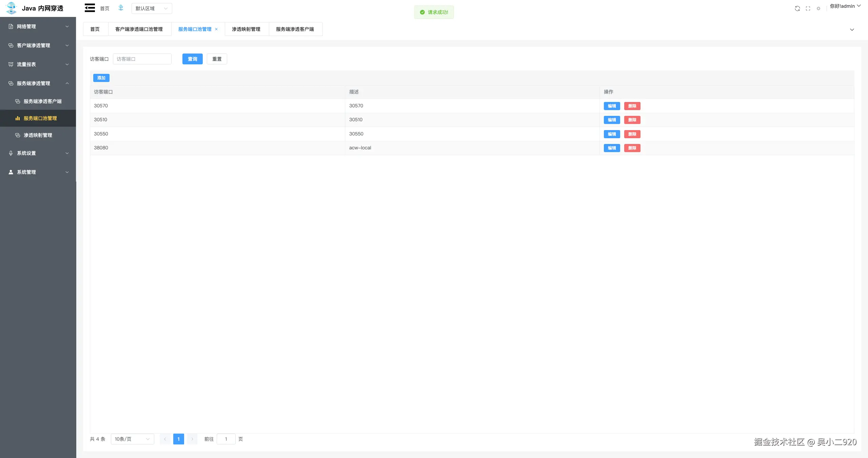The width and height of the screenshot is (868, 458).
Task: Close the 服务端口池管理 tab
Action: pyautogui.click(x=216, y=29)
